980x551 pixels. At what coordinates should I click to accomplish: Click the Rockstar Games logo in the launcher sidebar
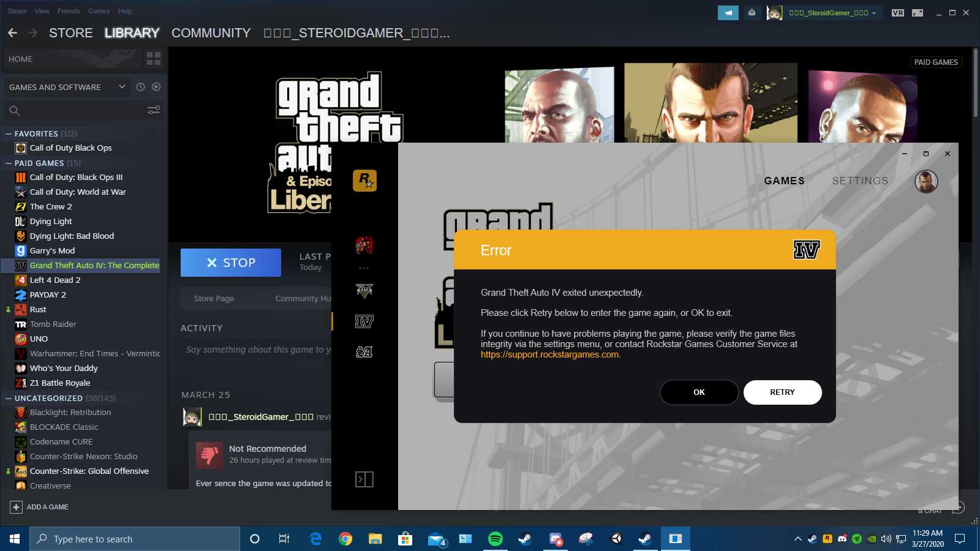[x=364, y=181]
